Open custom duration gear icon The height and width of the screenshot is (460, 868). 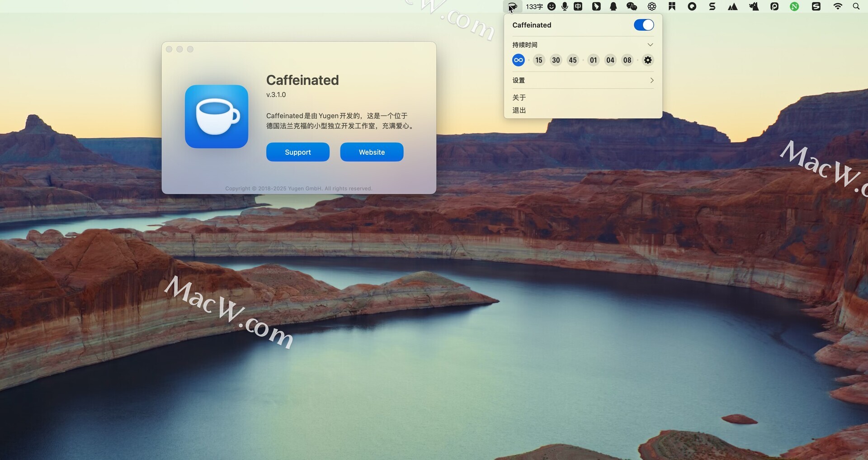[647, 60]
